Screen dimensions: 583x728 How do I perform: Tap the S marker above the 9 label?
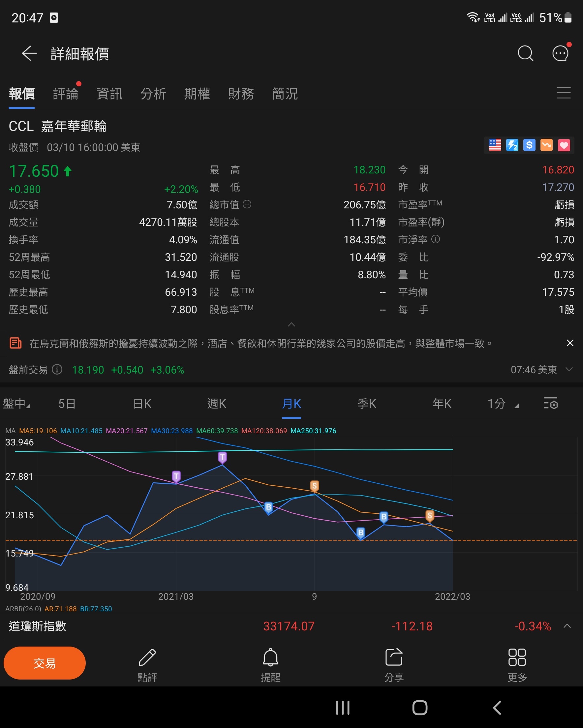(315, 486)
